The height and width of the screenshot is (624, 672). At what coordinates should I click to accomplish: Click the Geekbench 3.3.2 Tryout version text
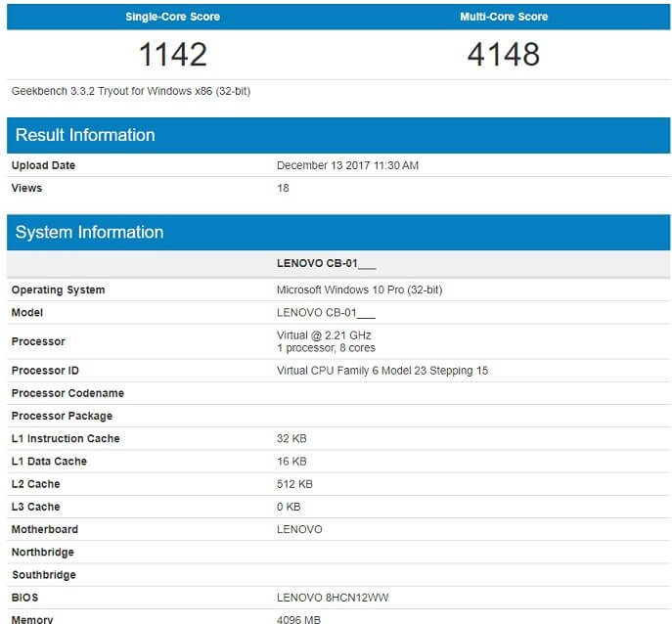pos(131,91)
